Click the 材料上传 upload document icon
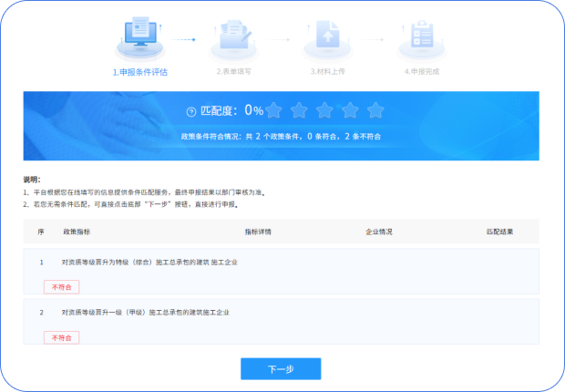 coord(325,37)
